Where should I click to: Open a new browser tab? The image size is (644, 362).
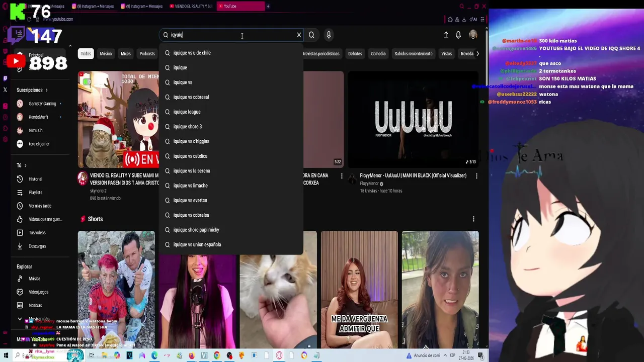tap(268, 6)
